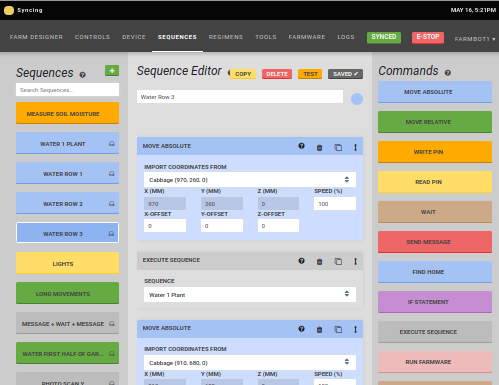Add a Run Farmware command
The width and height of the screenshot is (499, 385).
pyautogui.click(x=435, y=362)
